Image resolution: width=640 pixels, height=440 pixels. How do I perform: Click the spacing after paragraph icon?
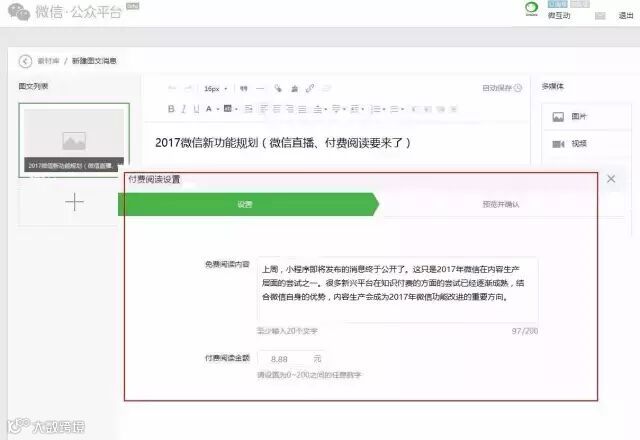pos(336,109)
